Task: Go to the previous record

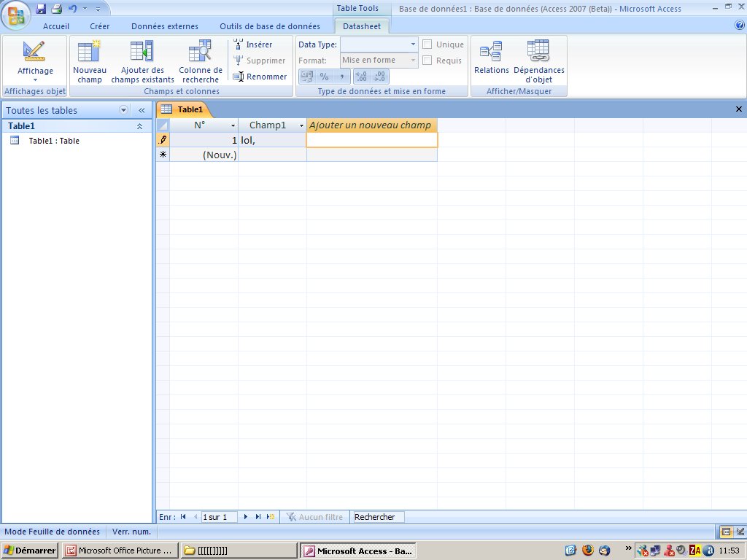Action: tap(196, 517)
